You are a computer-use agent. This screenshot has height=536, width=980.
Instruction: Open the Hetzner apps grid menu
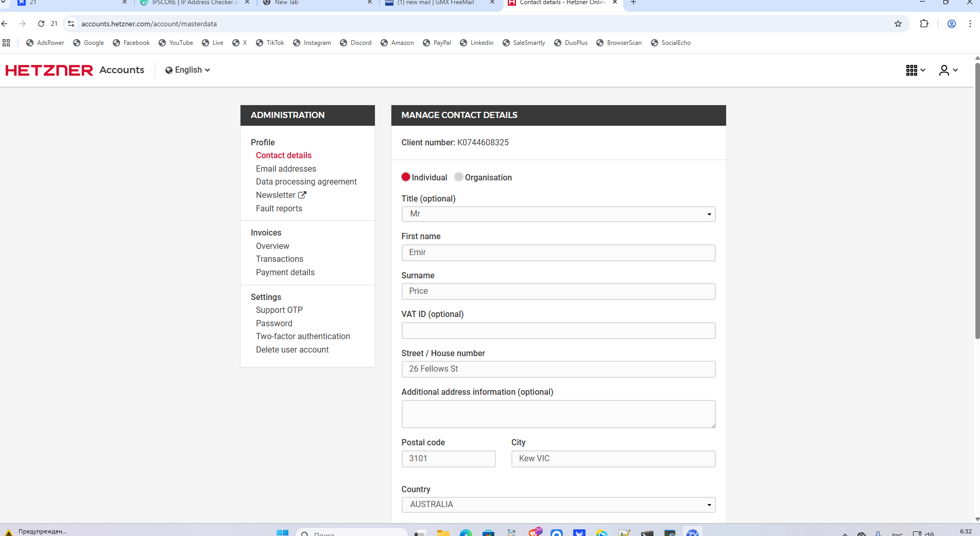915,70
